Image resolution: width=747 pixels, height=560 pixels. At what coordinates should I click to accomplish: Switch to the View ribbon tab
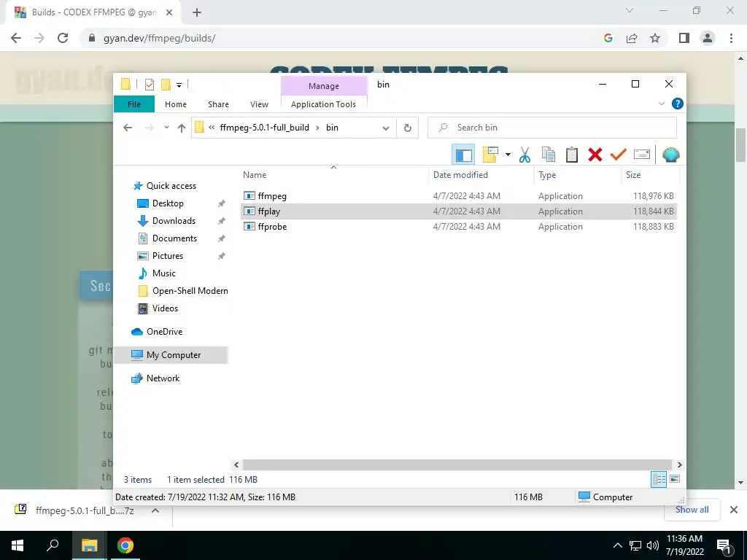pos(259,104)
